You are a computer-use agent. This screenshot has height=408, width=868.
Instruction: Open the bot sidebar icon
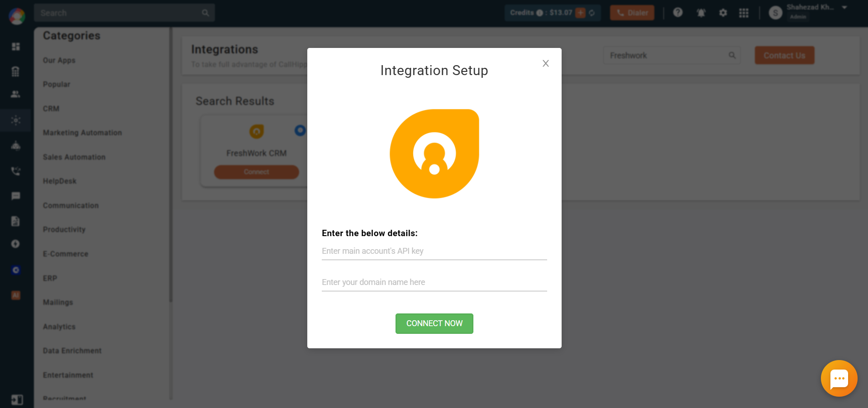point(16,146)
